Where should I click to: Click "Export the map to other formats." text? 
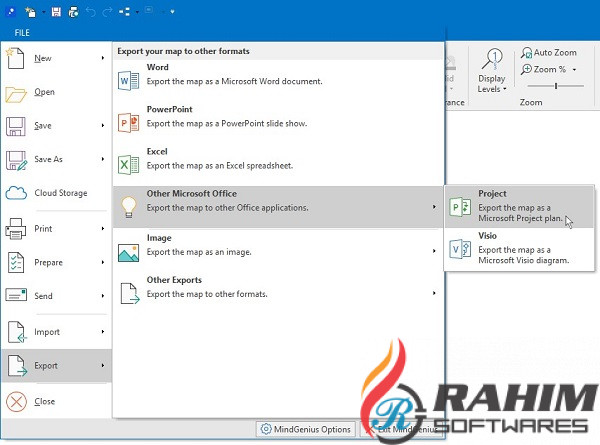click(207, 294)
